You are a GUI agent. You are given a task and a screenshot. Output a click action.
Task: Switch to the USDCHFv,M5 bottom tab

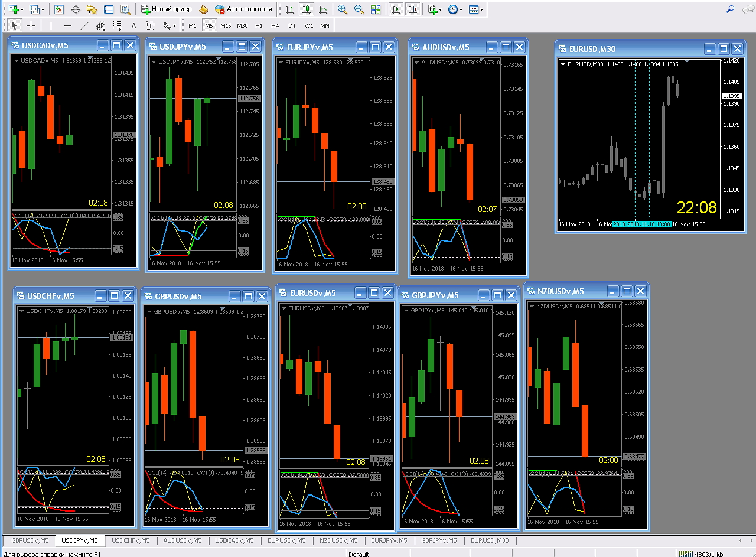131,540
